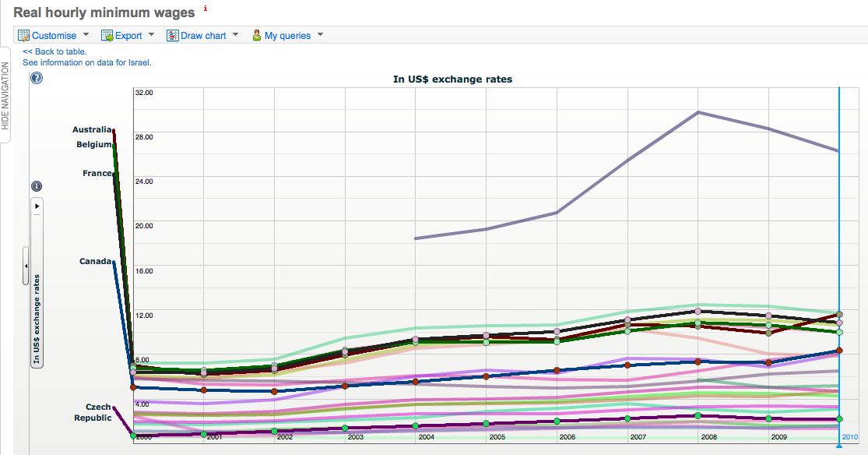Select the Czech Republic series label

(x=93, y=412)
